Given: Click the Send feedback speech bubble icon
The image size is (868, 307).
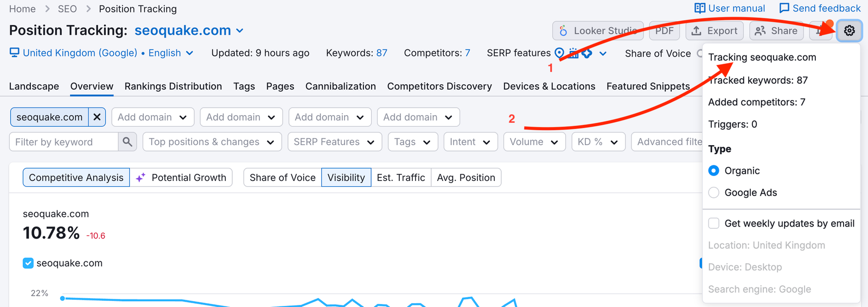Looking at the screenshot, I should [x=784, y=8].
